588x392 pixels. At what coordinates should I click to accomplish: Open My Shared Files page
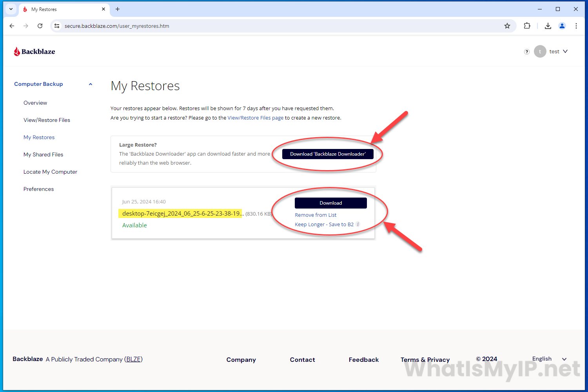point(43,154)
